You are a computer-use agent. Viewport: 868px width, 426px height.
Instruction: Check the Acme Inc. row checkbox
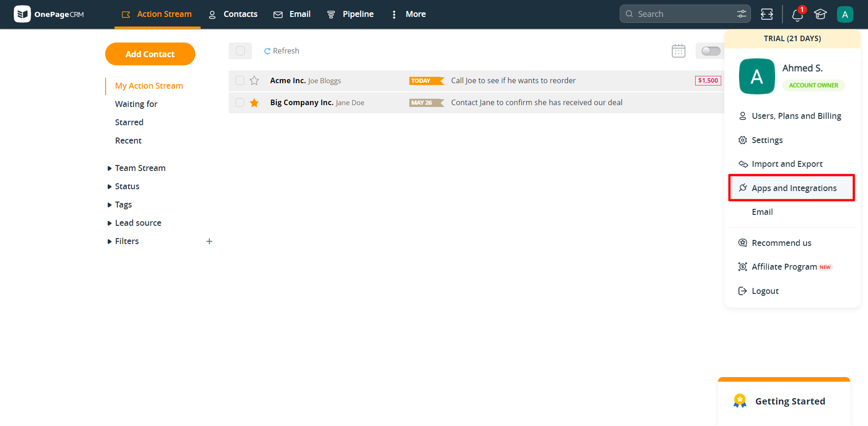click(240, 81)
